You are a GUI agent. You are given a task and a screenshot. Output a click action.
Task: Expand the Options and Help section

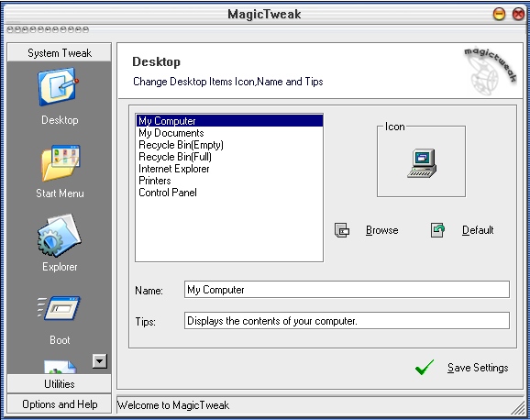60,404
